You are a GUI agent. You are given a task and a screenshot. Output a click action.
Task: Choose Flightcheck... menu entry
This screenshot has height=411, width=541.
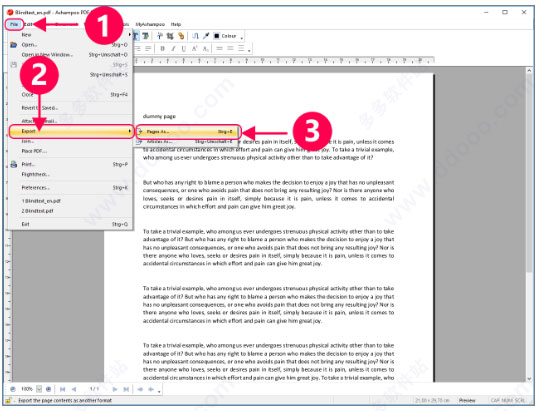click(x=70, y=174)
